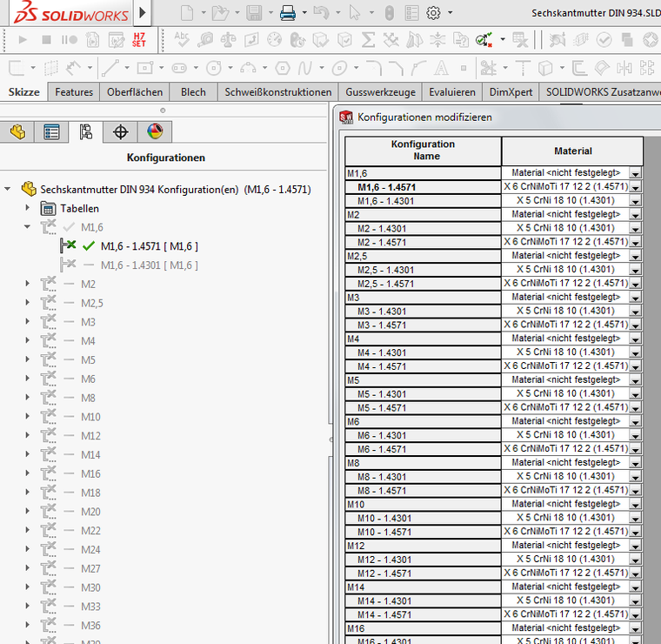Select the Slot sketch tool
This screenshot has height=644, width=661.
point(179,68)
